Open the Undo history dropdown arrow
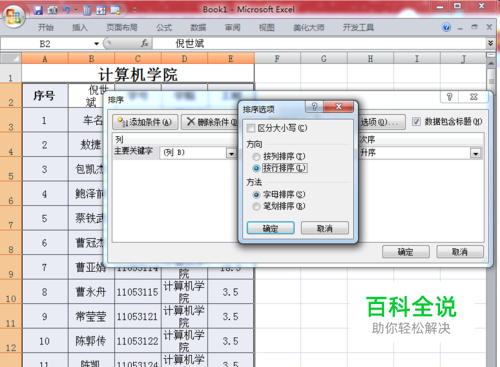500x367 pixels. click(76, 10)
